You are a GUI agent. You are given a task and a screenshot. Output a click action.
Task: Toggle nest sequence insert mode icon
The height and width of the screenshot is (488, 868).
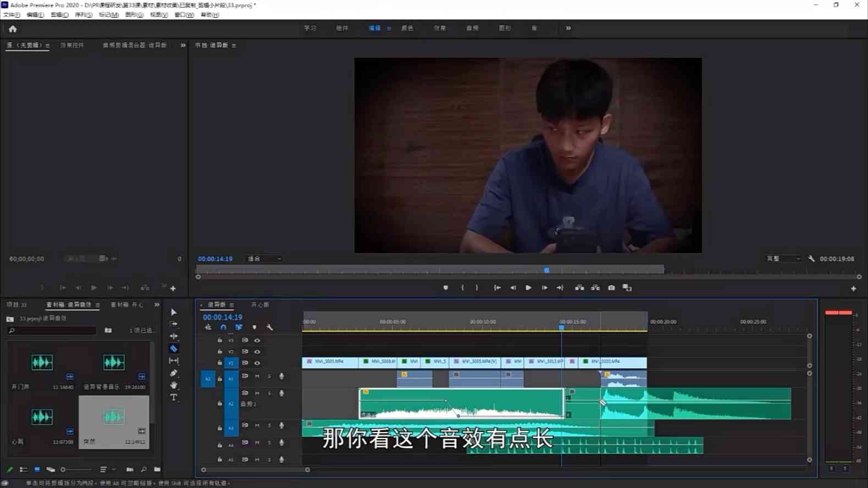(208, 328)
